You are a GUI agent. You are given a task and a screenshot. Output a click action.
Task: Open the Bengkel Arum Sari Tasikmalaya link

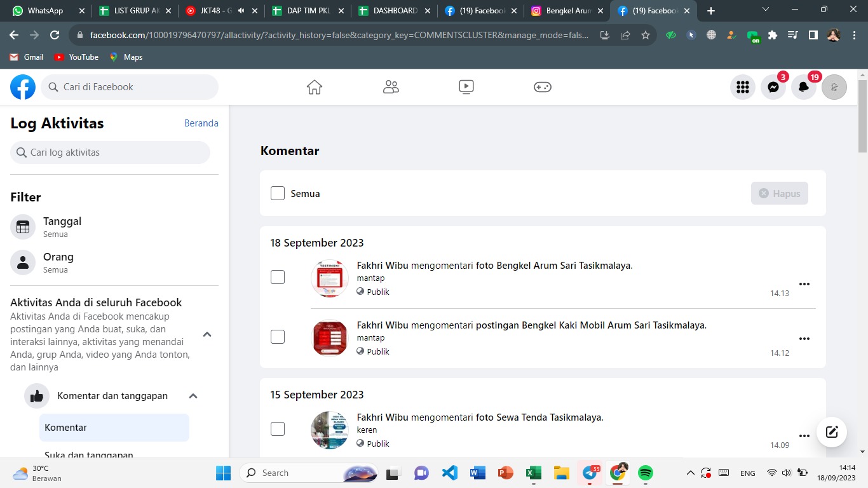coord(564,266)
